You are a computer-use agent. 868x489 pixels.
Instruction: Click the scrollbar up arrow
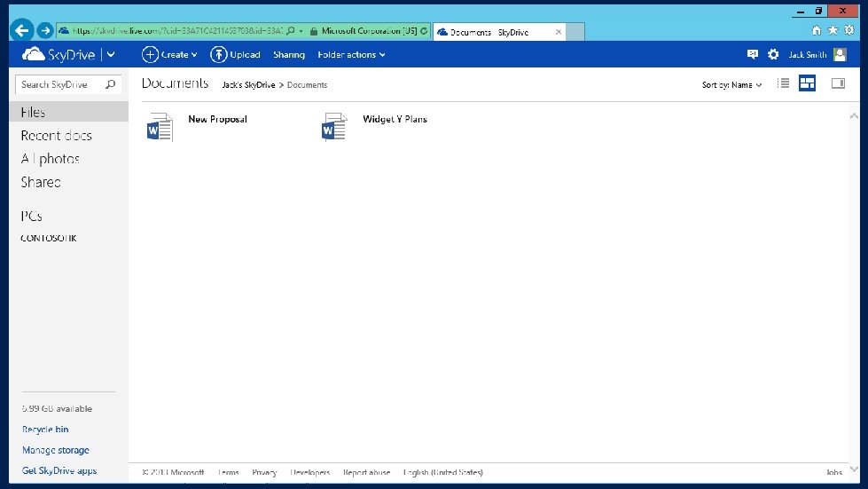coord(854,115)
